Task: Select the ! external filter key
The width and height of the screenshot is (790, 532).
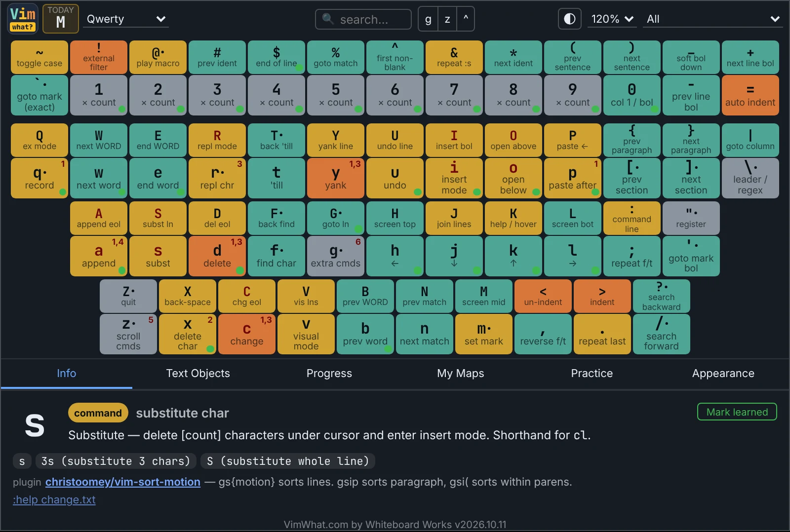Action: [x=99, y=57]
